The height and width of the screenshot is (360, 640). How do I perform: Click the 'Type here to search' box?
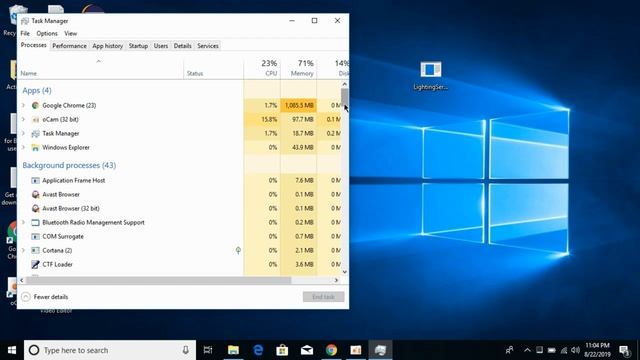[x=110, y=350]
